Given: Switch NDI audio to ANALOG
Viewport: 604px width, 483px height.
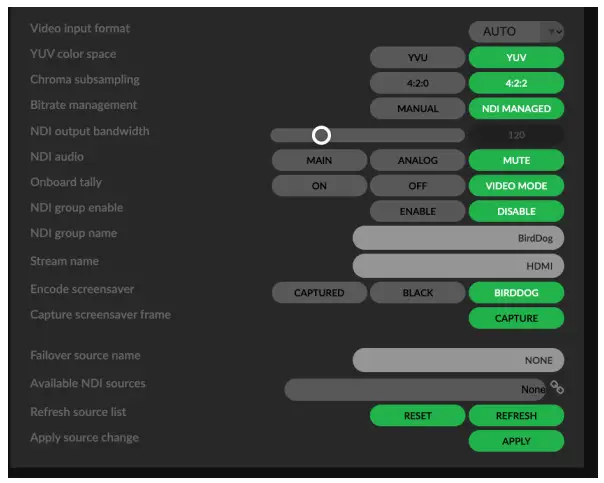Looking at the screenshot, I should tap(417, 160).
